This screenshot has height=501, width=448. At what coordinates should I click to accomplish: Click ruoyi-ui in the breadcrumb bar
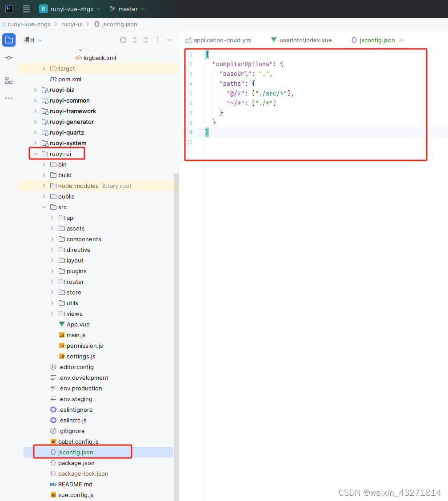pyautogui.click(x=72, y=24)
